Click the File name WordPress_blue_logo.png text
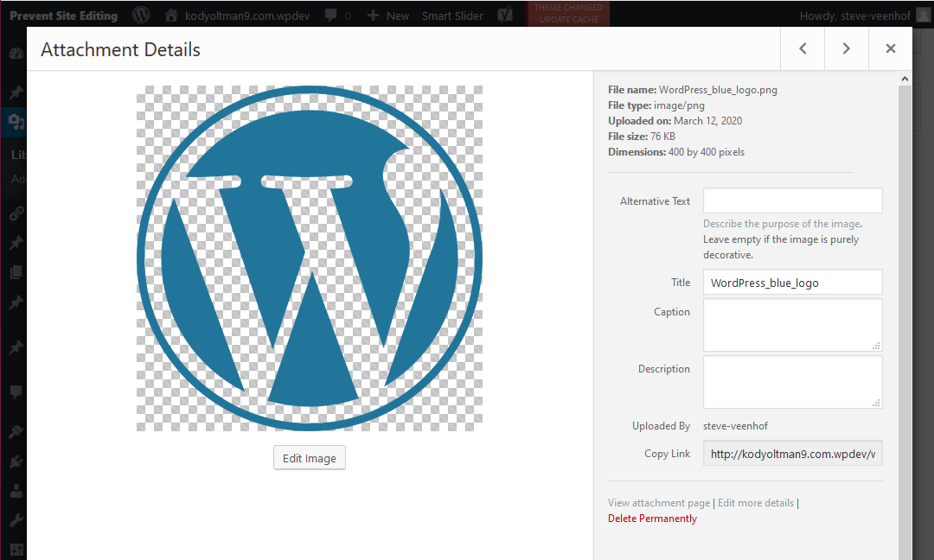This screenshot has width=934, height=560. [692, 90]
